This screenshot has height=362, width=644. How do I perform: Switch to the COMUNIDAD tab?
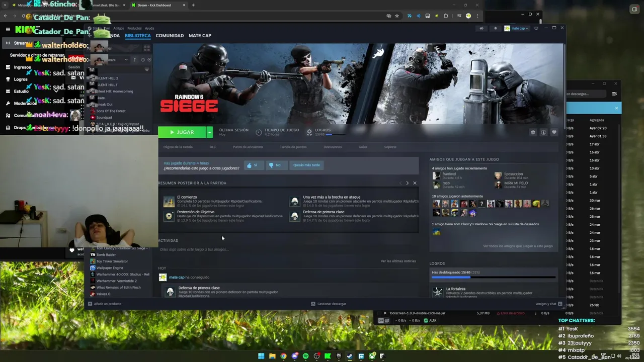point(170,36)
